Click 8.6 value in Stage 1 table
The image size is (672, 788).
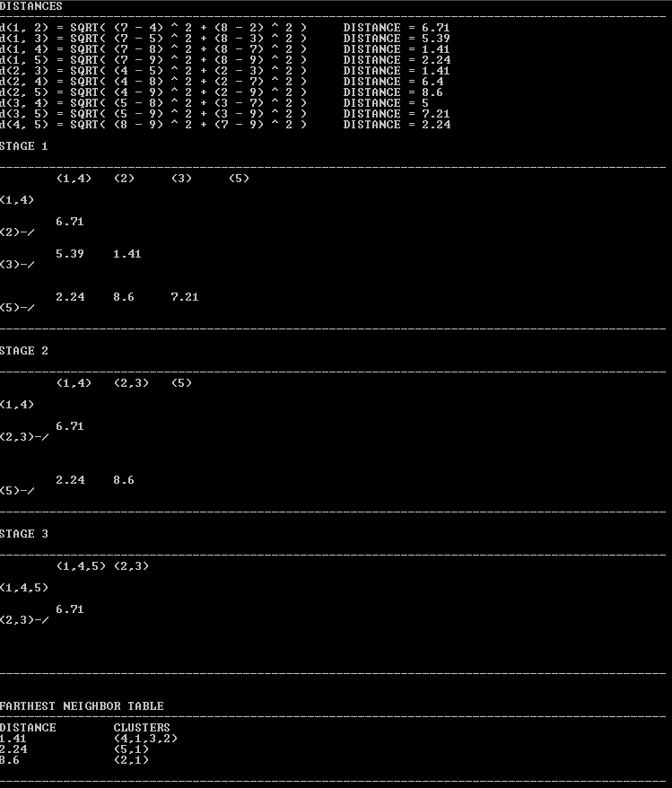(124, 297)
